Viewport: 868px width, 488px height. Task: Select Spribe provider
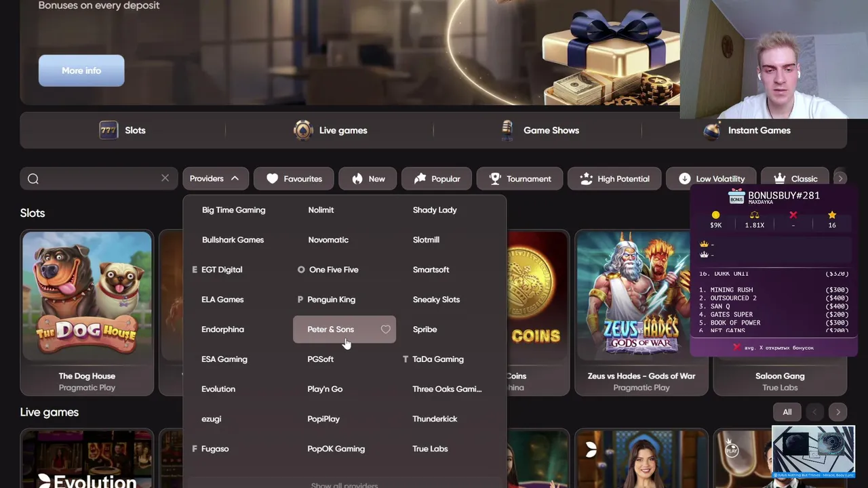[425, 329]
